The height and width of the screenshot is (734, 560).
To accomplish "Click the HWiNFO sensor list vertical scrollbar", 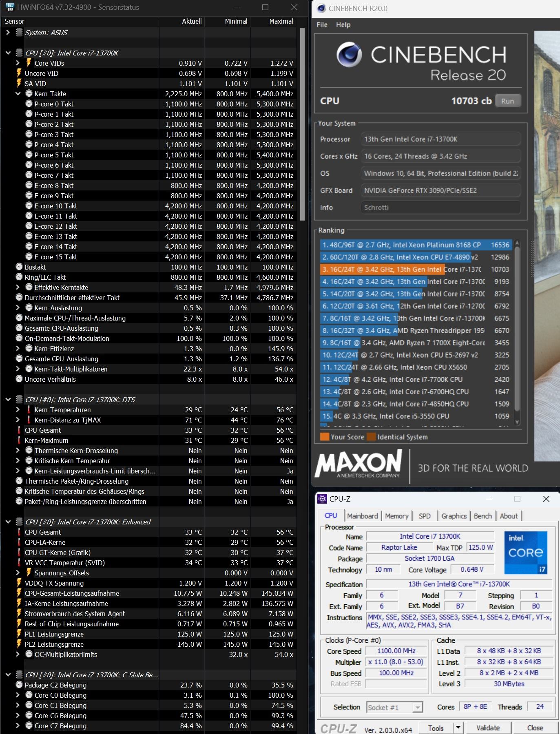I will coord(302,124).
